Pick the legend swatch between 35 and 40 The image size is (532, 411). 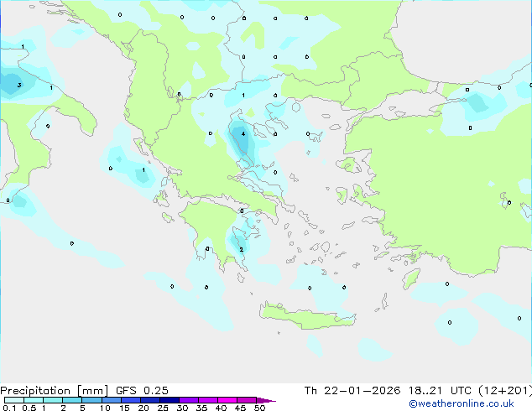[x=208, y=400]
